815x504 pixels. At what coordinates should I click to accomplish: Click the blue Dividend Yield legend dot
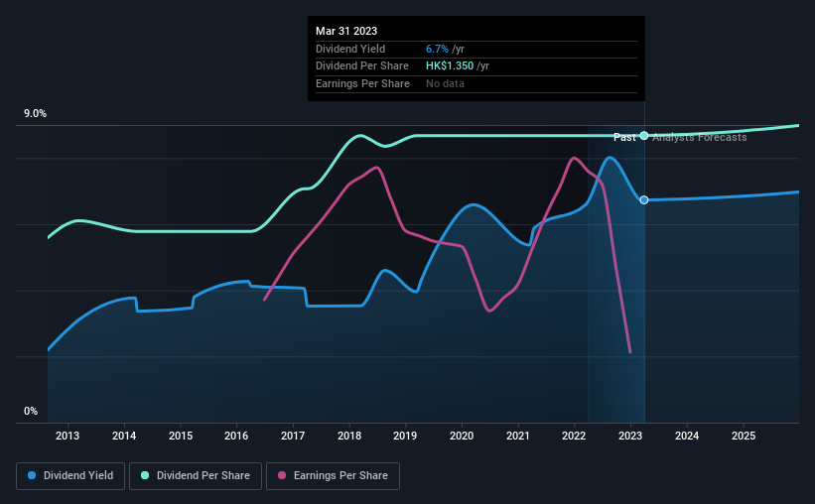32,475
